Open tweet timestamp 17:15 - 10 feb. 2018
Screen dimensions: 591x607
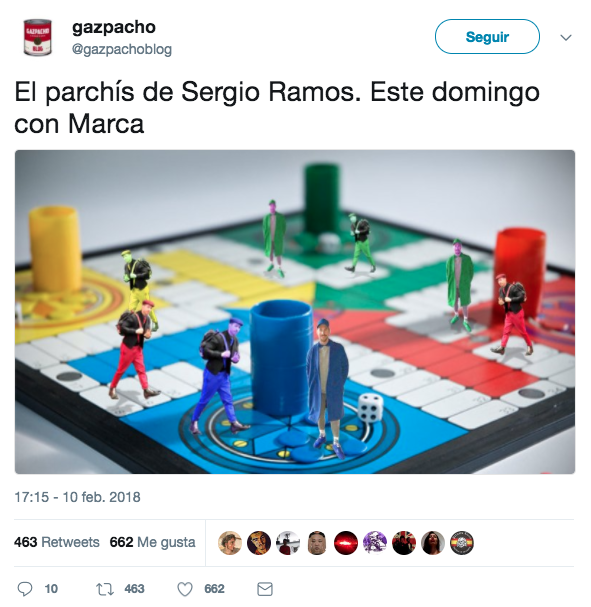click(77, 497)
